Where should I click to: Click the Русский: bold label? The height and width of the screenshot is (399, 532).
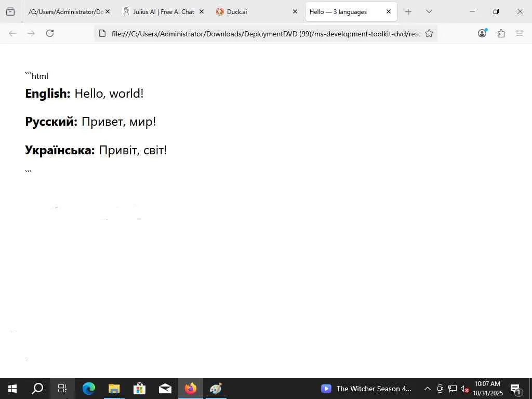pyautogui.click(x=51, y=122)
